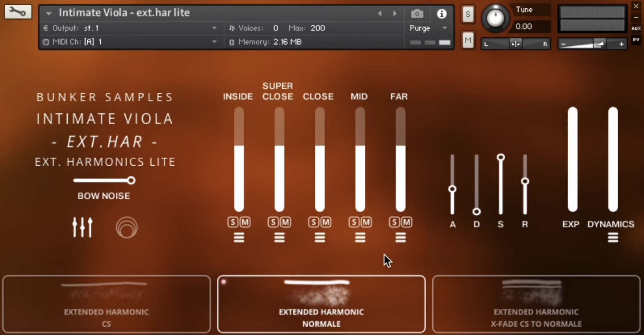Mute the FAR microphone
Viewport: 644px width, 335px height.
pos(406,222)
